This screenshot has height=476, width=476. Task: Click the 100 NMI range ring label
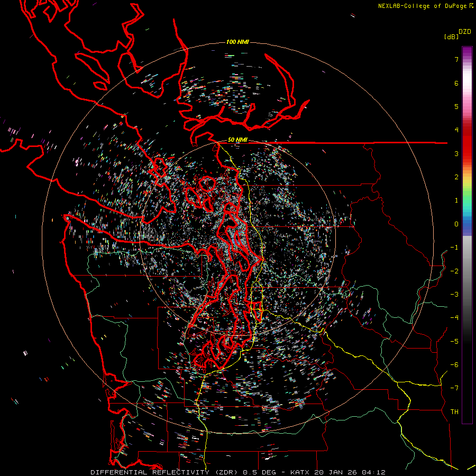237,42
